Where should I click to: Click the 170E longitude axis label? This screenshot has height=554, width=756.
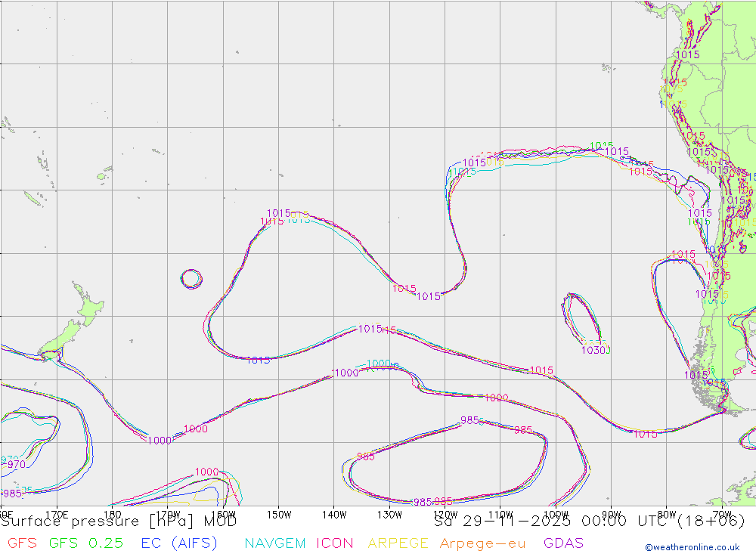[57, 515]
